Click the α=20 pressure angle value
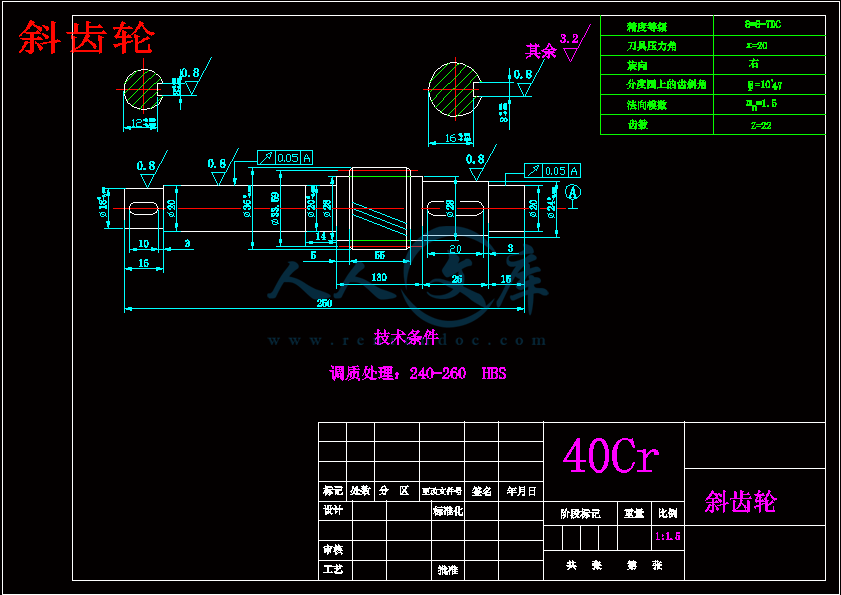Viewport: 841px width, 595px height. tap(757, 46)
